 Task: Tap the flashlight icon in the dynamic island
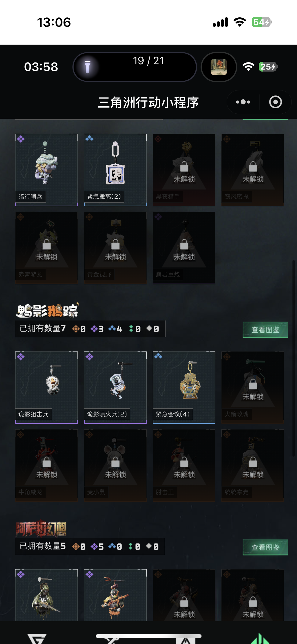pos(87,67)
